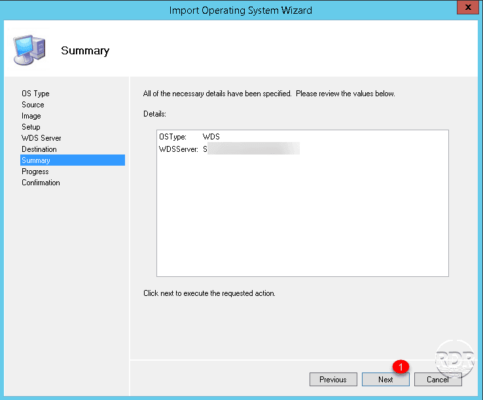Cancel the import wizard
The height and width of the screenshot is (400, 483).
coord(438,379)
